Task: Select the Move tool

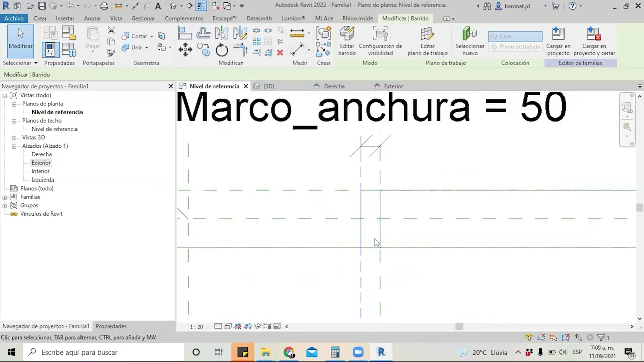Action: (x=185, y=50)
